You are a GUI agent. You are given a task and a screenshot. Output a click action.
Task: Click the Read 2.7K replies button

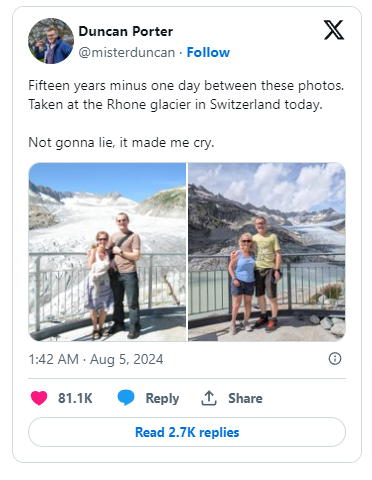pyautogui.click(x=187, y=432)
